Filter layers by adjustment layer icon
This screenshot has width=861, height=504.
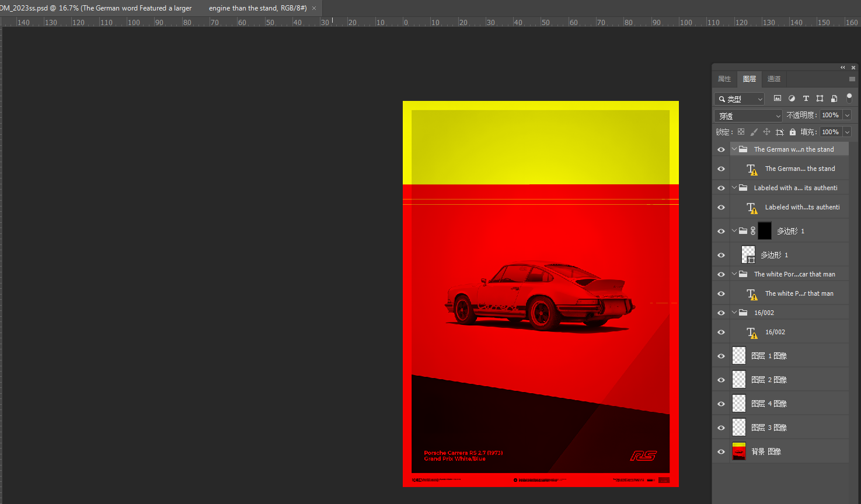(x=792, y=99)
